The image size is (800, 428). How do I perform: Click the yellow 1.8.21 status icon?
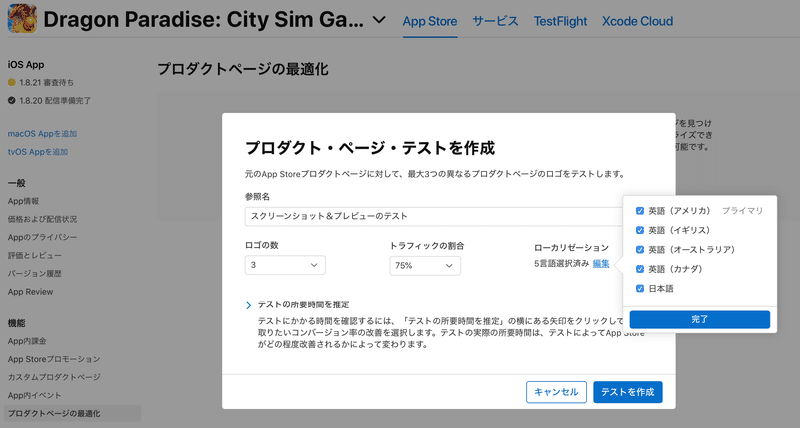11,82
